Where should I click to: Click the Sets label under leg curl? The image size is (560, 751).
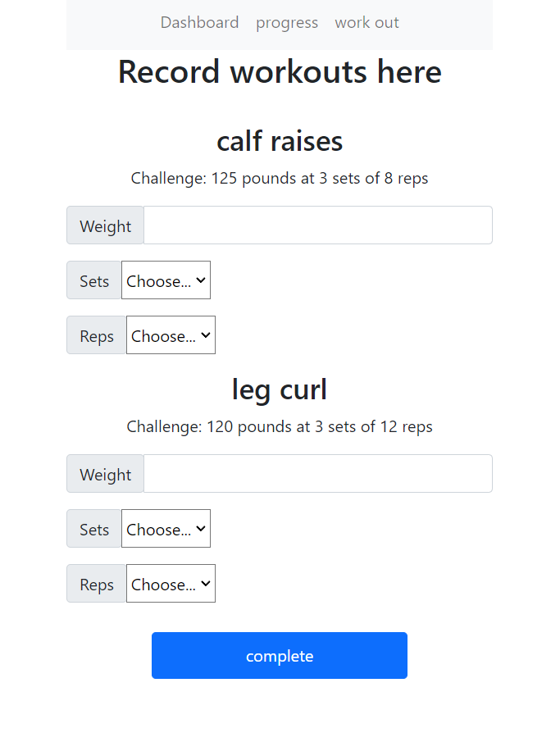coord(94,529)
